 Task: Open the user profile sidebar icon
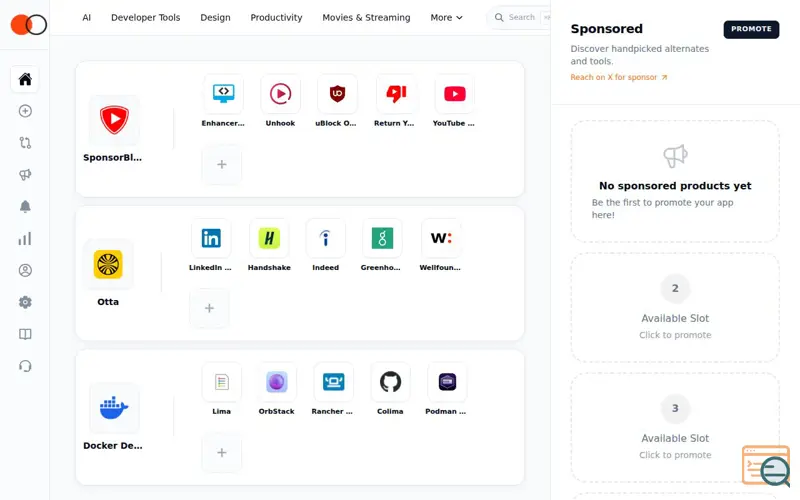25,270
